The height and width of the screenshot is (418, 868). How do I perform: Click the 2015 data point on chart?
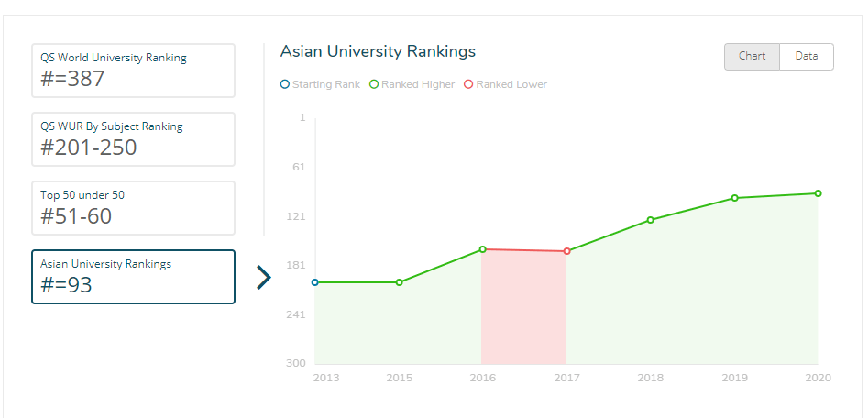coord(399,282)
